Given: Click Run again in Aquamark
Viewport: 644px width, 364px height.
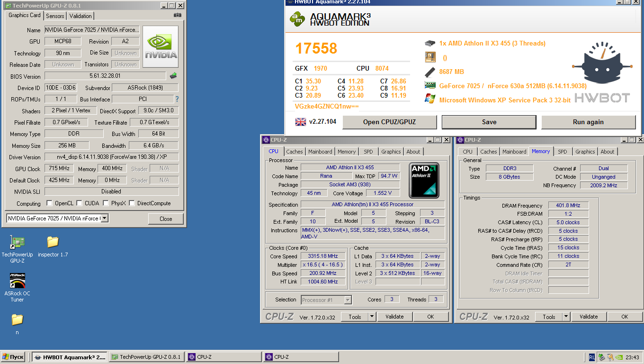Looking at the screenshot, I should click(588, 122).
